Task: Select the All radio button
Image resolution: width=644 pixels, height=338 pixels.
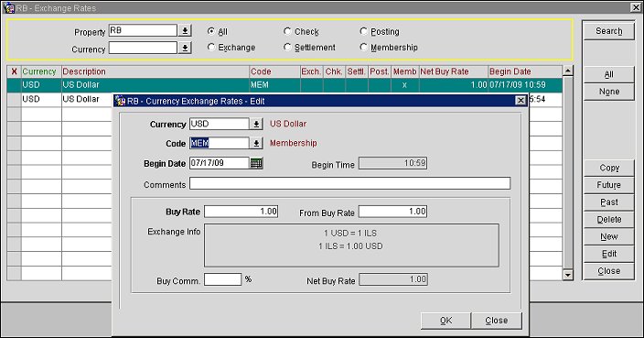Action: click(211, 31)
